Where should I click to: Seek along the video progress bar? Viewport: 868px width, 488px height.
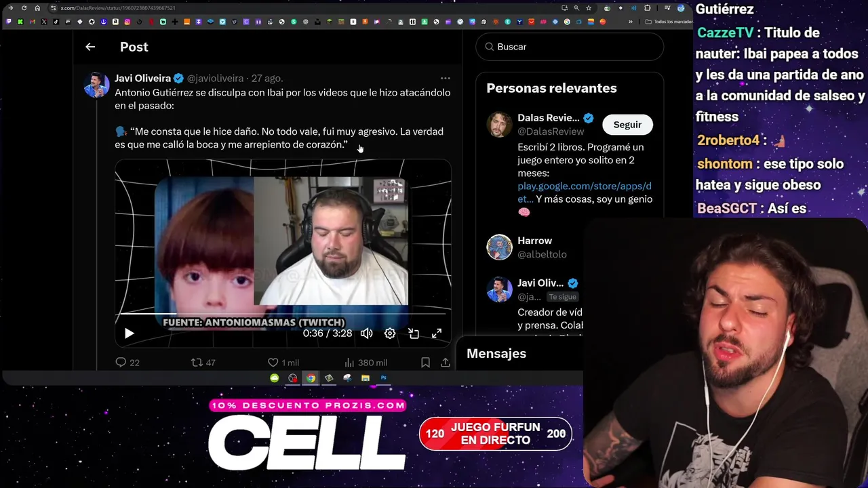click(283, 314)
